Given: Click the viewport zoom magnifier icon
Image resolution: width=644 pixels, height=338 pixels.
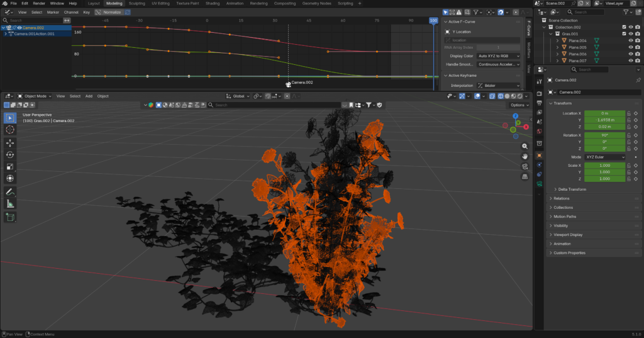Looking at the screenshot, I should 525,147.
